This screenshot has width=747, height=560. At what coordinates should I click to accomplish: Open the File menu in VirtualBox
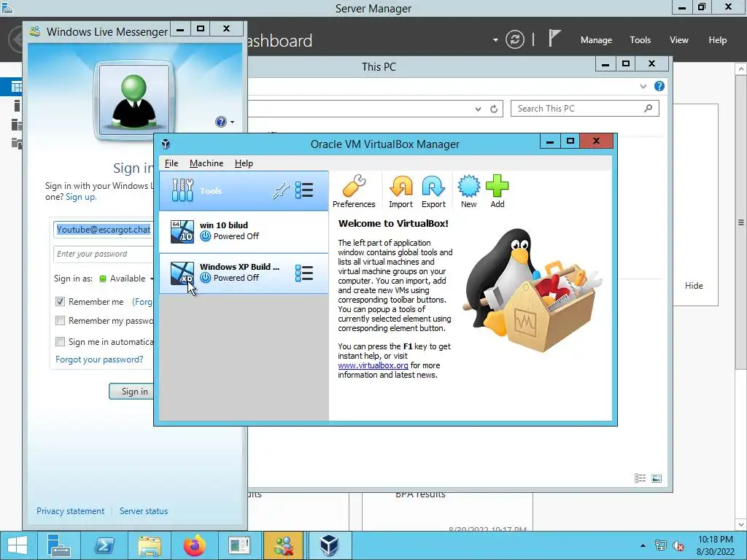tap(171, 163)
